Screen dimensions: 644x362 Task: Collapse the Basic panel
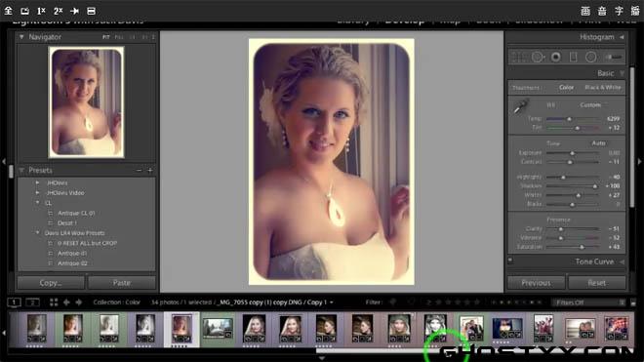[x=622, y=73]
